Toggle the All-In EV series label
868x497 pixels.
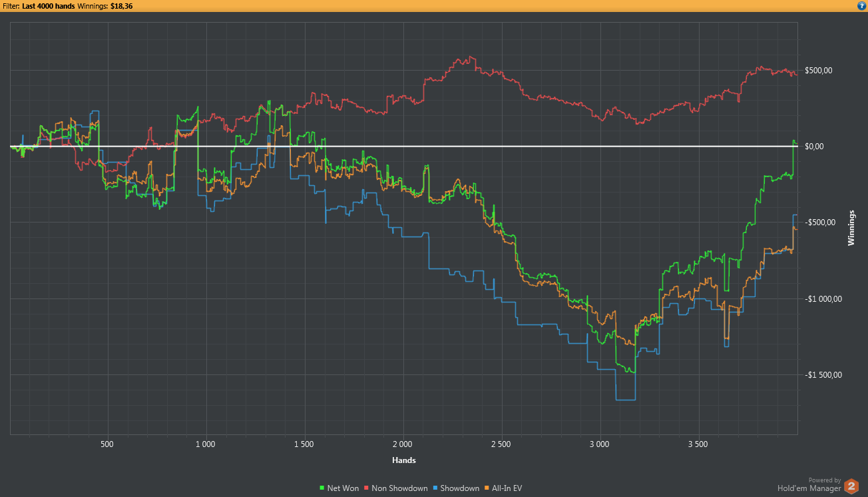coord(507,488)
